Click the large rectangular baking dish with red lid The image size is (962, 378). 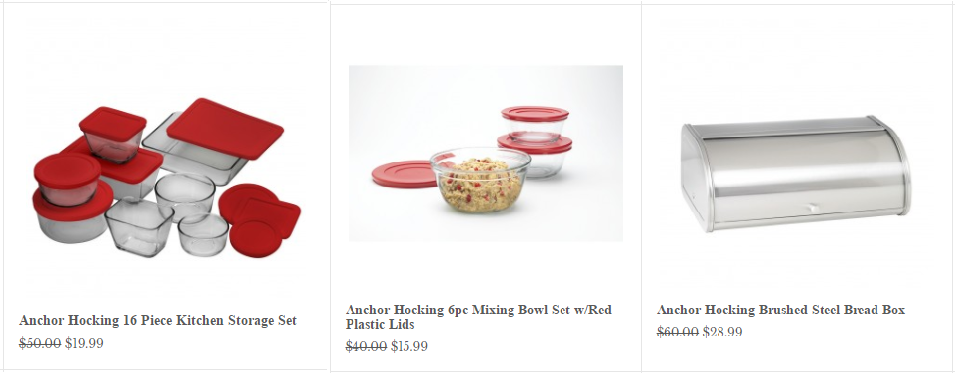click(213, 142)
